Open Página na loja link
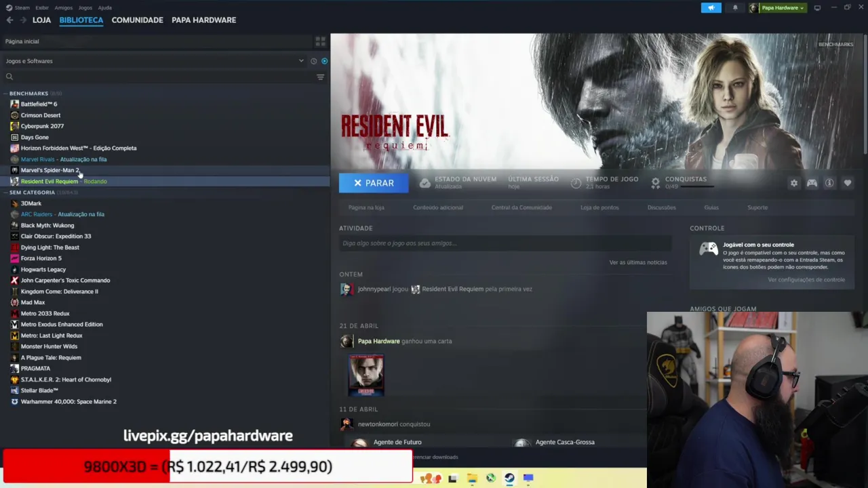 (x=366, y=207)
